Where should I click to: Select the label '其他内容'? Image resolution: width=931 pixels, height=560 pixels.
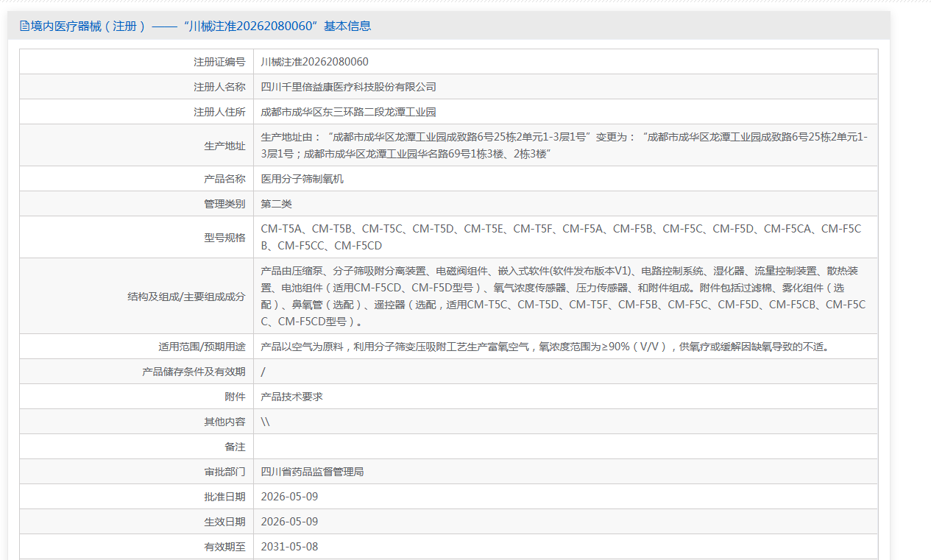pyautogui.click(x=224, y=422)
